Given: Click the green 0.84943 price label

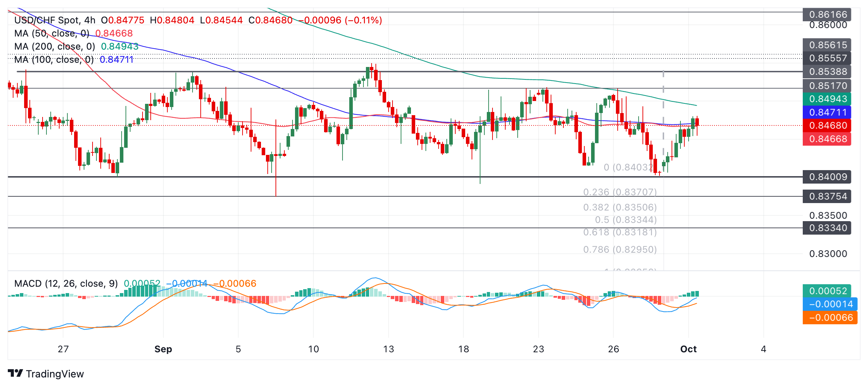Looking at the screenshot, I should click(827, 99).
